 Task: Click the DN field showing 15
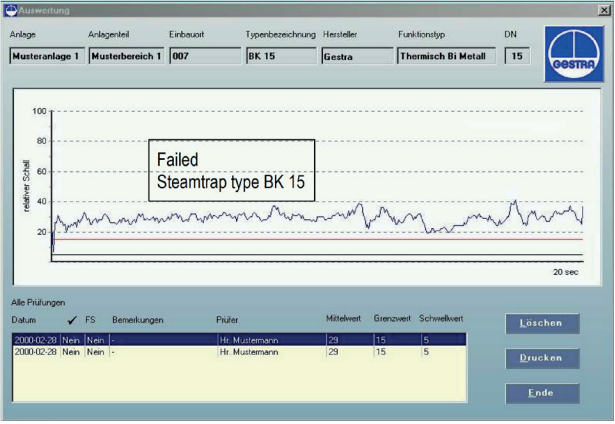point(517,57)
